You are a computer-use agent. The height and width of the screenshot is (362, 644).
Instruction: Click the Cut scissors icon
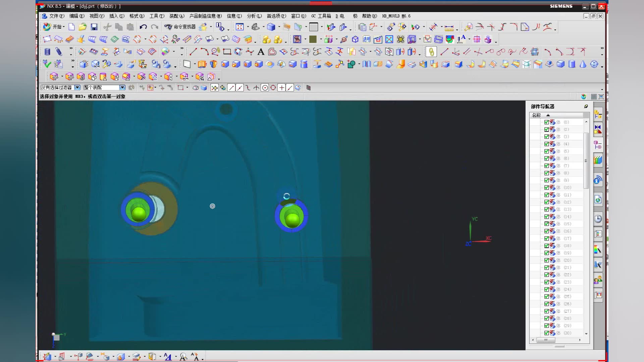click(107, 27)
